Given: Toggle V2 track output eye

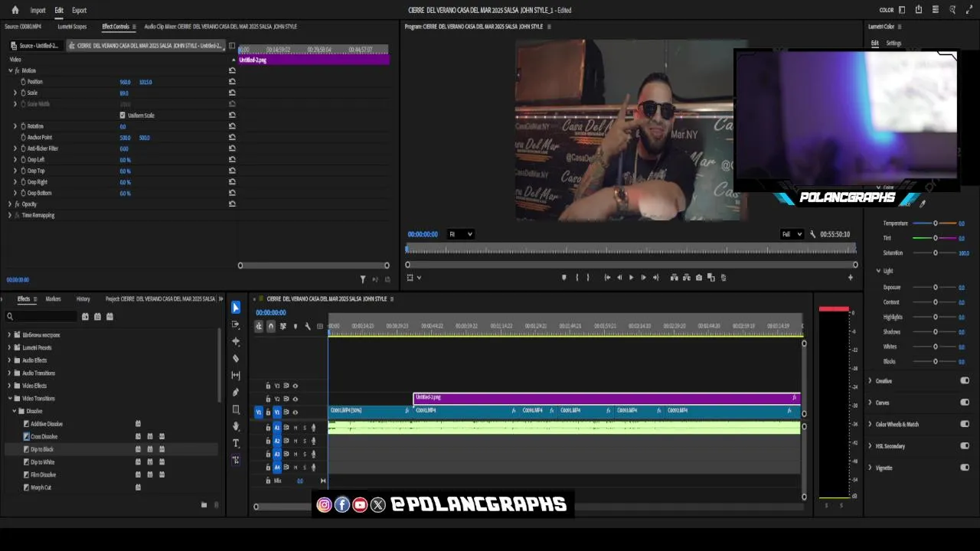Looking at the screenshot, I should click(295, 399).
